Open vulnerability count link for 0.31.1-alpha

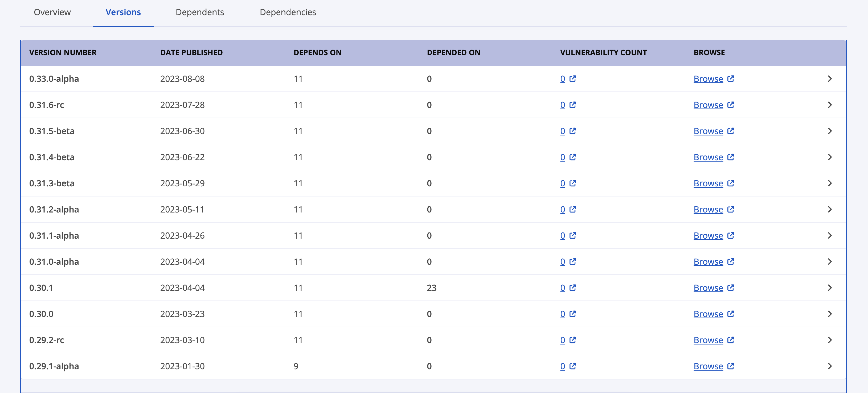[x=562, y=235]
